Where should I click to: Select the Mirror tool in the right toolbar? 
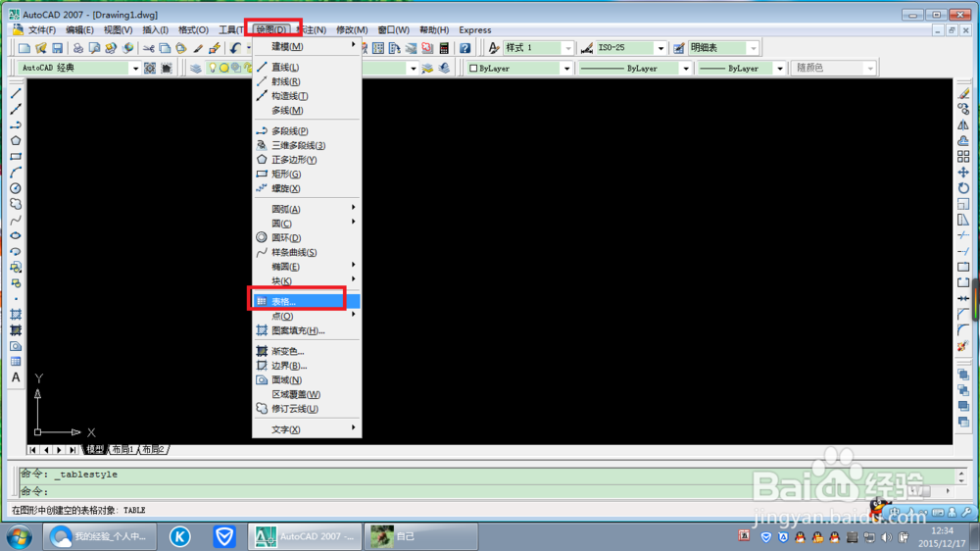963,125
